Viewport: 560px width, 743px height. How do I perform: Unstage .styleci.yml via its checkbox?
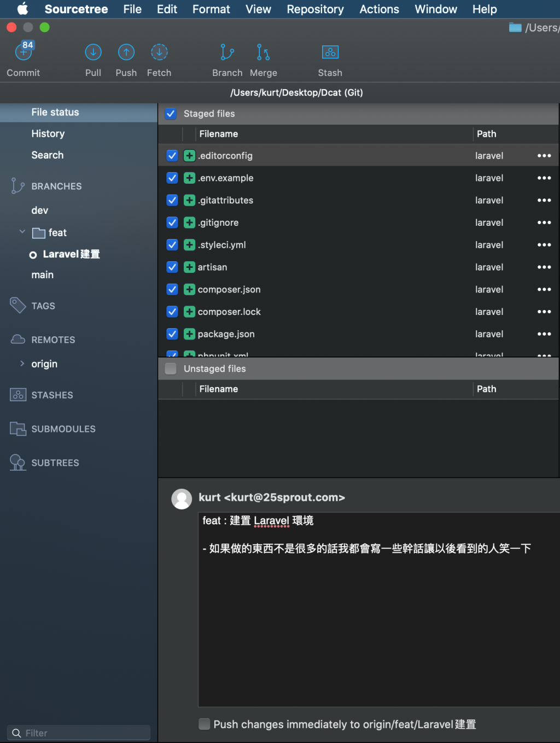[x=172, y=245]
